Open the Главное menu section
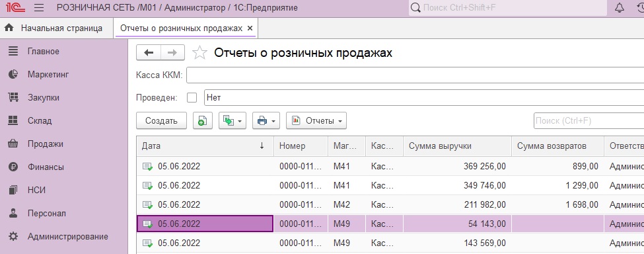Image resolution: width=644 pixels, height=254 pixels. point(44,52)
